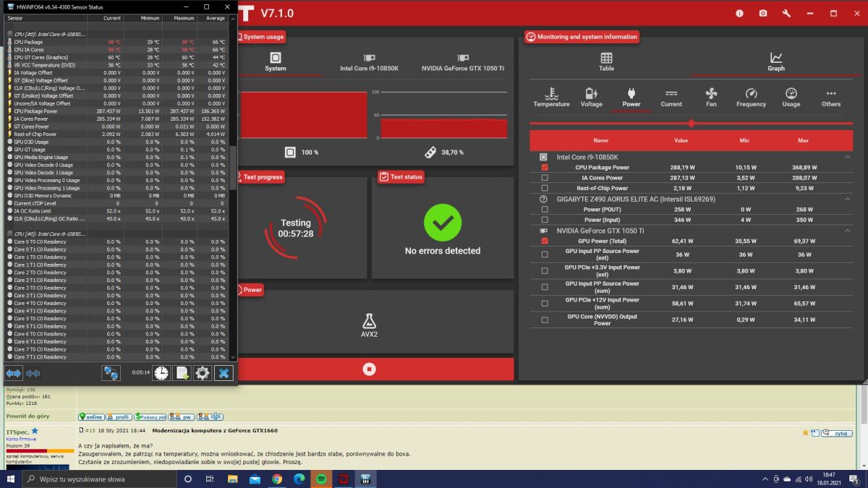868x488 pixels.
Task: Select the Temperature sensor category
Action: (551, 98)
